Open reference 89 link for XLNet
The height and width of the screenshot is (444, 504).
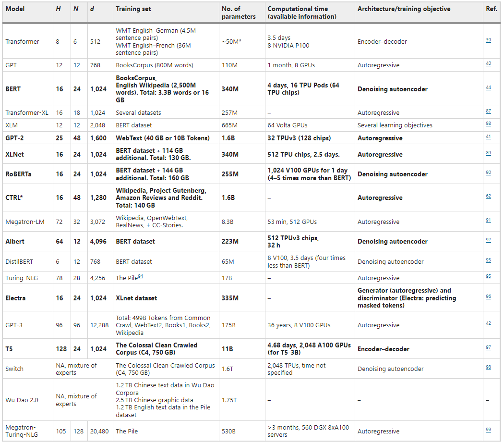[x=488, y=153]
